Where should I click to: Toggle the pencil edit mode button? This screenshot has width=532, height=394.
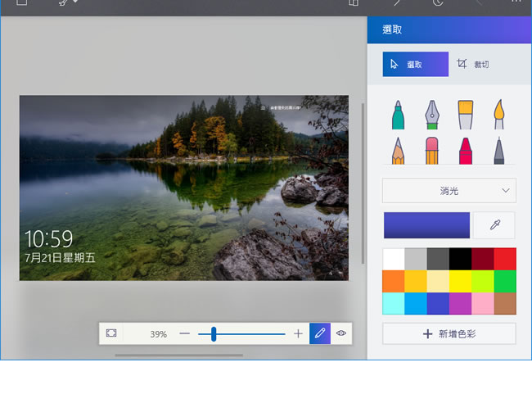click(320, 333)
